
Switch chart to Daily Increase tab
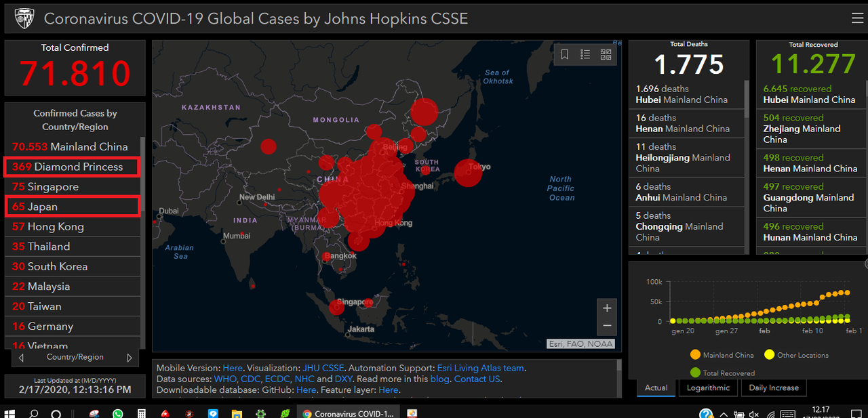pyautogui.click(x=774, y=388)
